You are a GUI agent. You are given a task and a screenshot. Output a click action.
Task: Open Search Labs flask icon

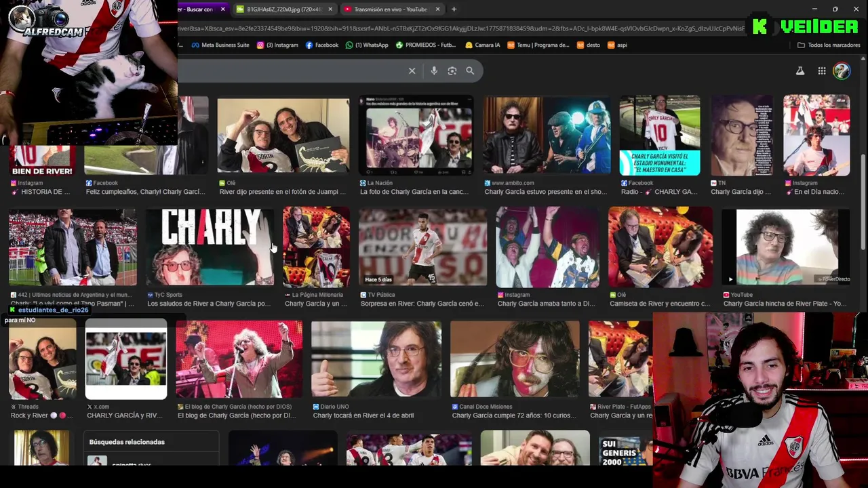pos(800,70)
